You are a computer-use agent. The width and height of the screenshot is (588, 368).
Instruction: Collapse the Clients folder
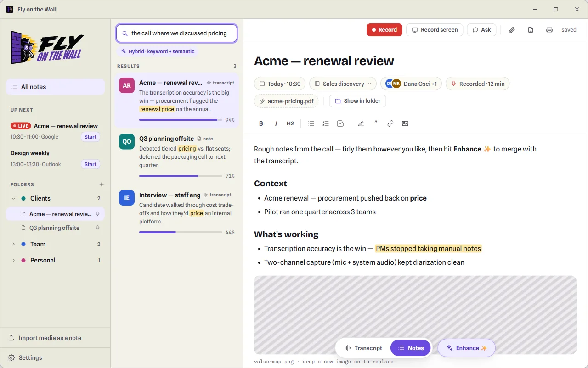point(13,198)
